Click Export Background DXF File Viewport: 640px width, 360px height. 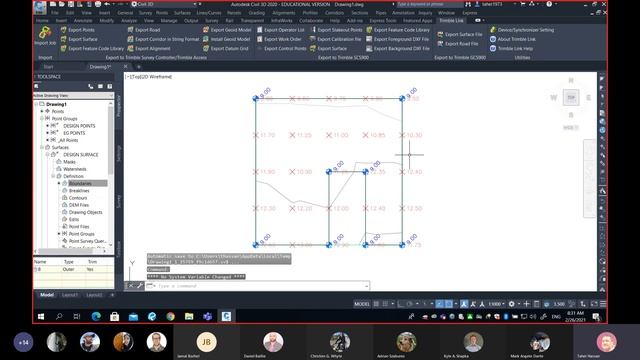click(x=398, y=49)
